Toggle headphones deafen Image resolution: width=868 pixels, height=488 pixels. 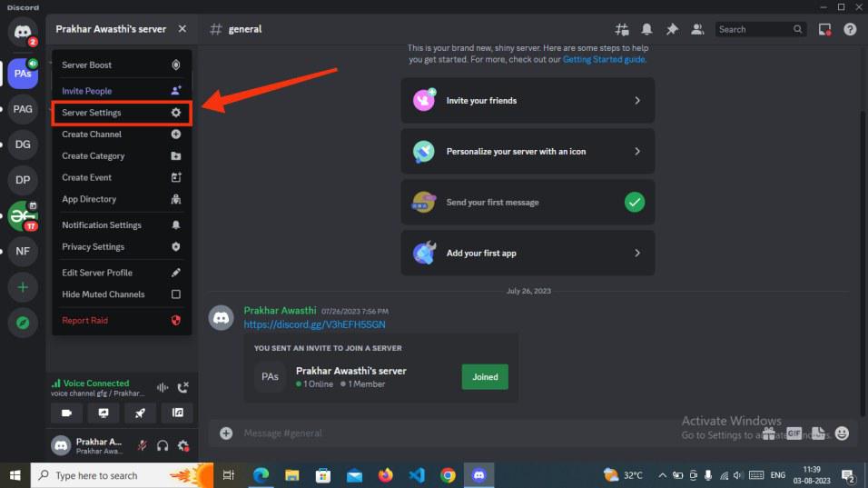pos(163,445)
